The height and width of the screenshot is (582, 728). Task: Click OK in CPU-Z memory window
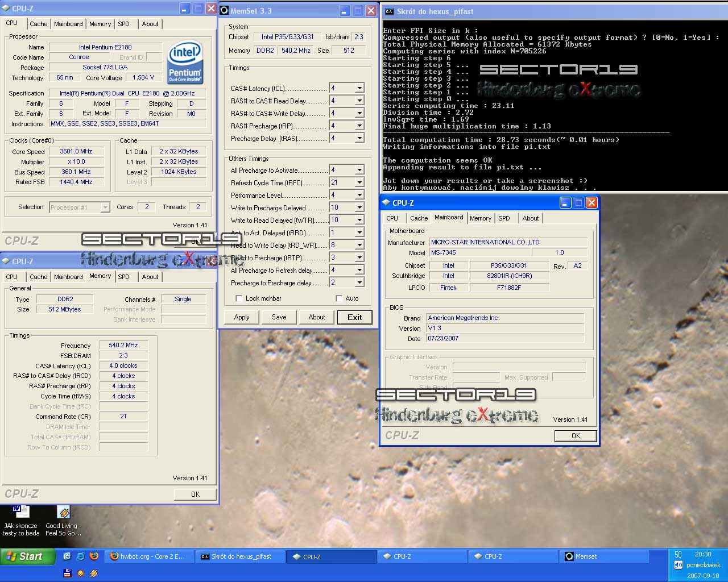point(195,494)
